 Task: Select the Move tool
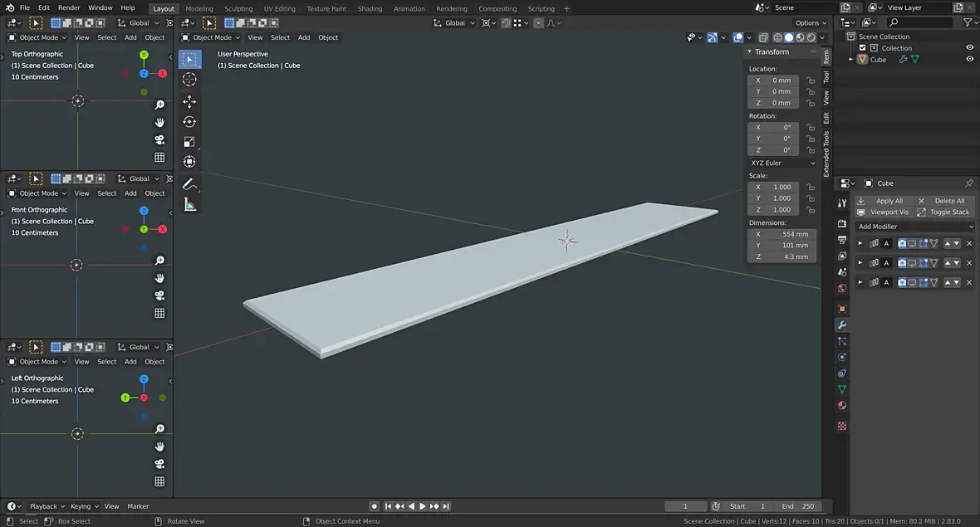point(189,101)
